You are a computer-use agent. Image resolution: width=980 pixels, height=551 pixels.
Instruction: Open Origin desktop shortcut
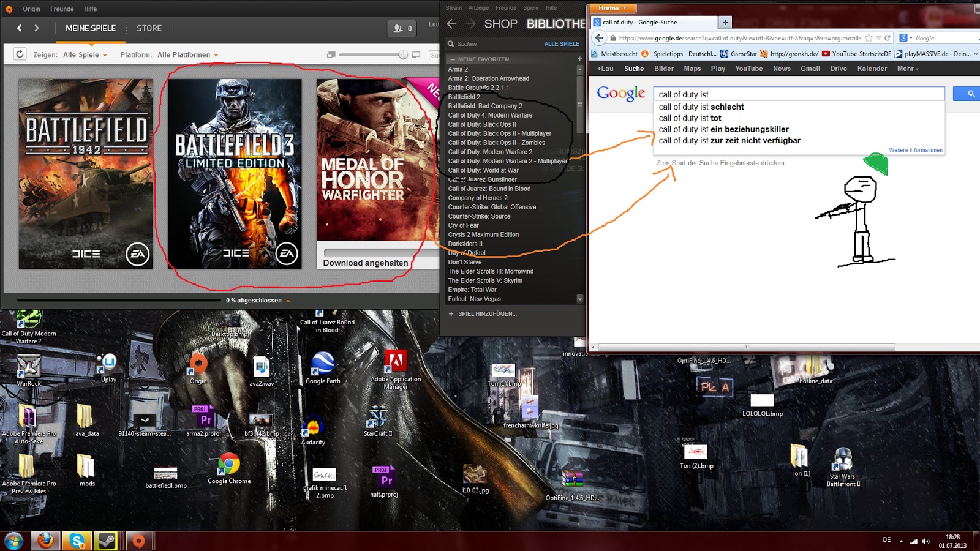pos(198,368)
